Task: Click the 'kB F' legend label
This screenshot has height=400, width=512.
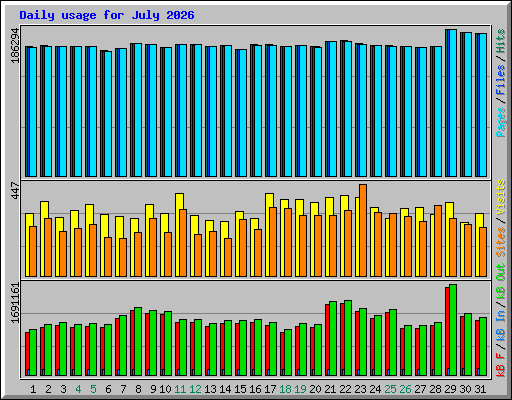Action: coord(501,364)
